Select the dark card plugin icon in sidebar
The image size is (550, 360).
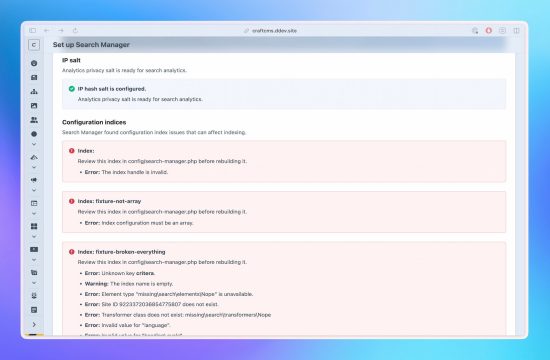coord(34,249)
